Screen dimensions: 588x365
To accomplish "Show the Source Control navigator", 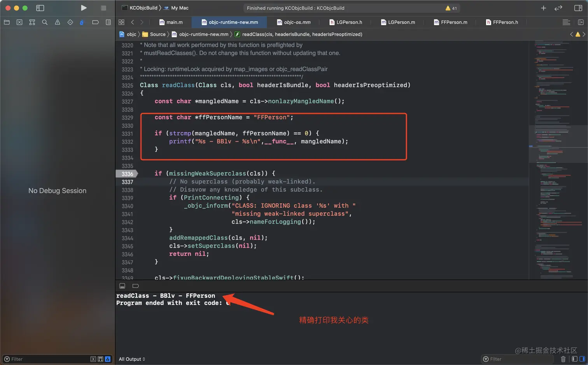I will pos(19,22).
